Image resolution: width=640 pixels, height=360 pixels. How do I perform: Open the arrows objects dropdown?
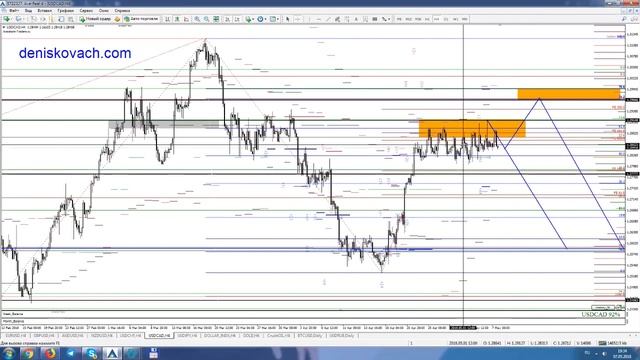click(x=386, y=19)
